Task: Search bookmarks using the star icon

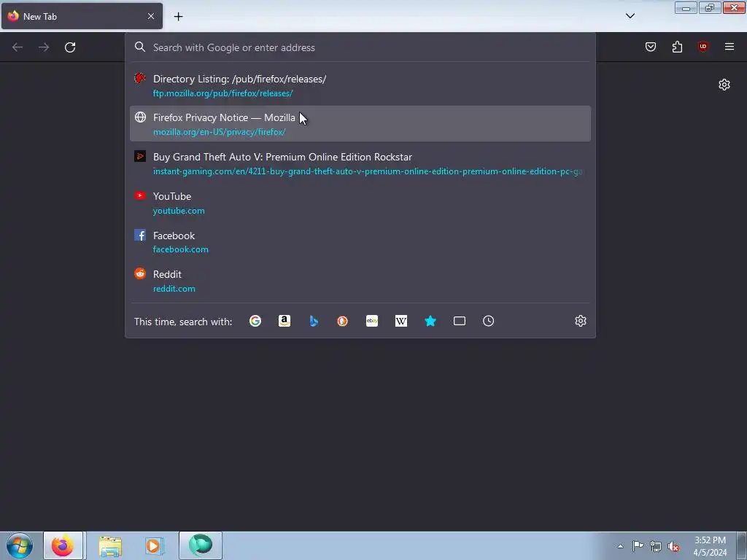Action: point(430,321)
